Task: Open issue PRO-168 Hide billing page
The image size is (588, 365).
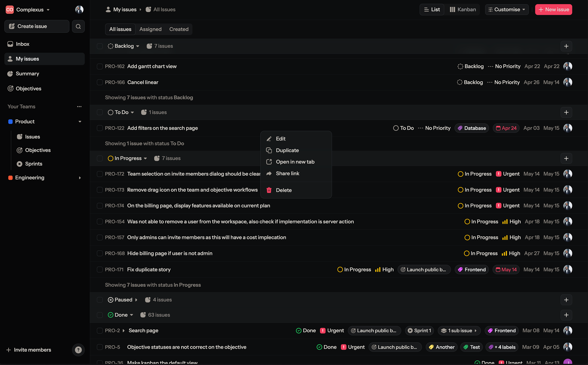Action: tap(170, 253)
